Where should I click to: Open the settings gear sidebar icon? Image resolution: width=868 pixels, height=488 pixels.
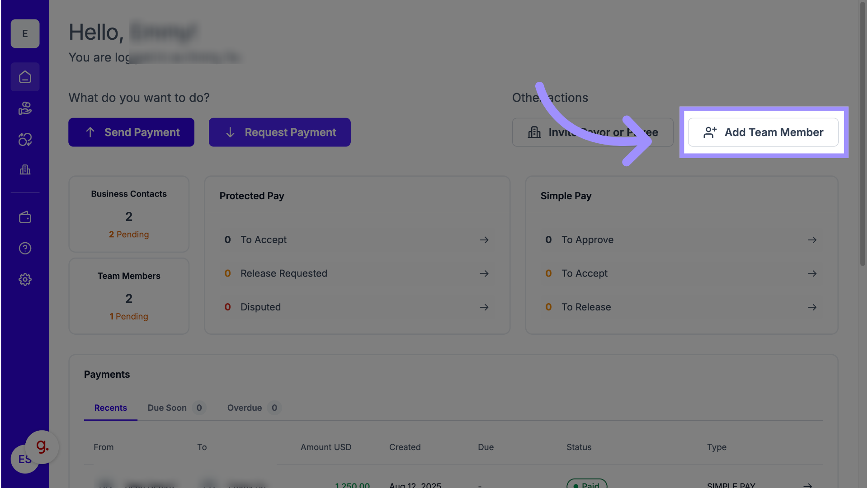point(25,280)
